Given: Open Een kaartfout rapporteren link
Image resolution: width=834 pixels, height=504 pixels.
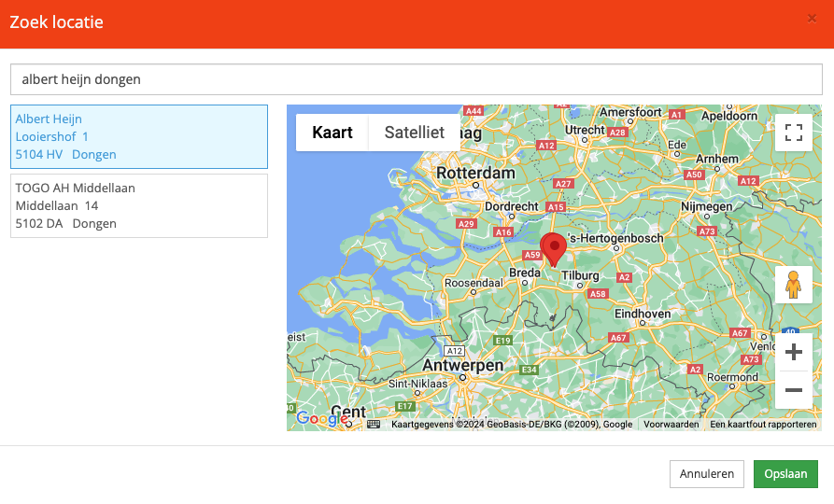Looking at the screenshot, I should [x=763, y=425].
